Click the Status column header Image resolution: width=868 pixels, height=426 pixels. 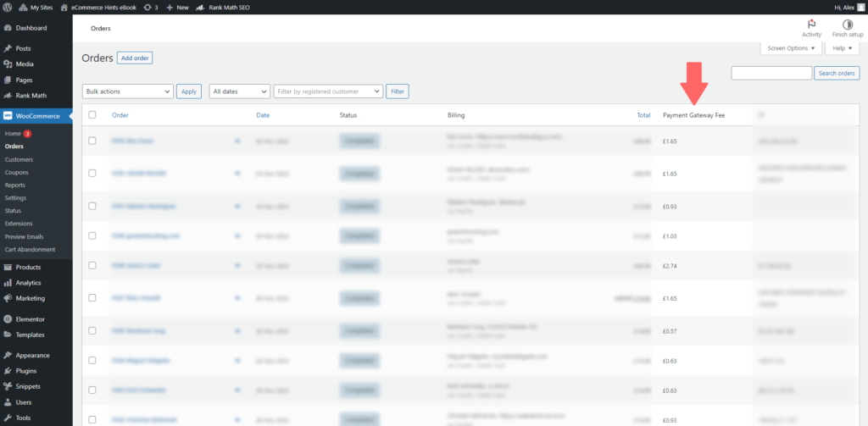348,115
